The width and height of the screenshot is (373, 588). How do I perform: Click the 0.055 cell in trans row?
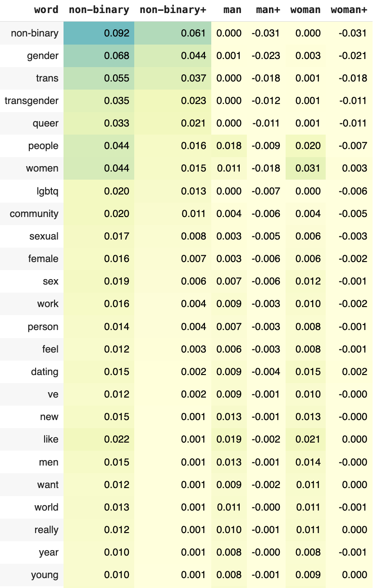pyautogui.click(x=116, y=78)
